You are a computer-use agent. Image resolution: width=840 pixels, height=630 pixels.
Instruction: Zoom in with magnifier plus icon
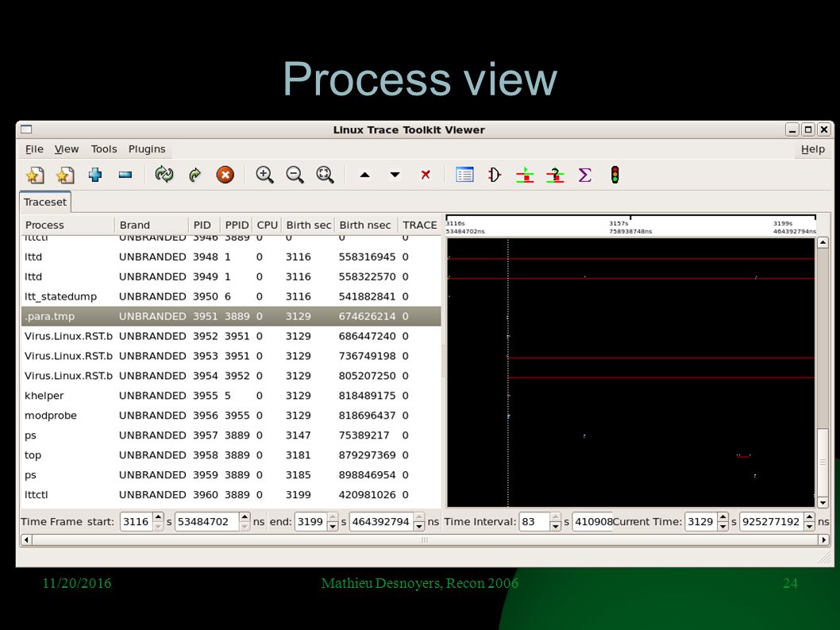(x=264, y=175)
